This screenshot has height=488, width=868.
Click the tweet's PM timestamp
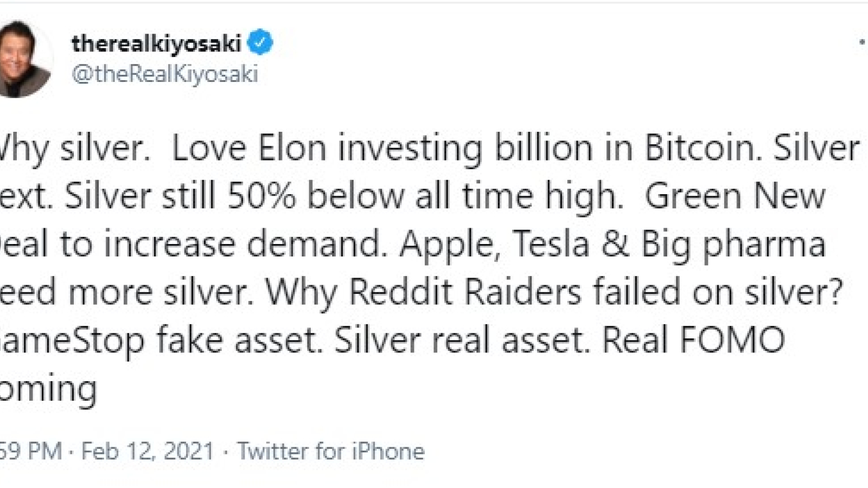[30, 451]
